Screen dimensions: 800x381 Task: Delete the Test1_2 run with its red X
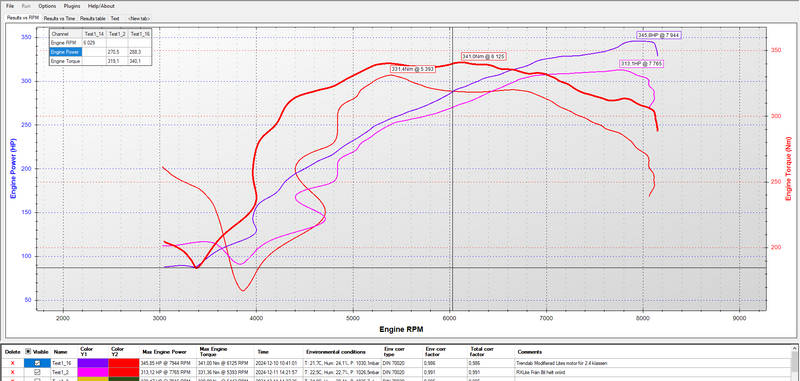coord(12,372)
